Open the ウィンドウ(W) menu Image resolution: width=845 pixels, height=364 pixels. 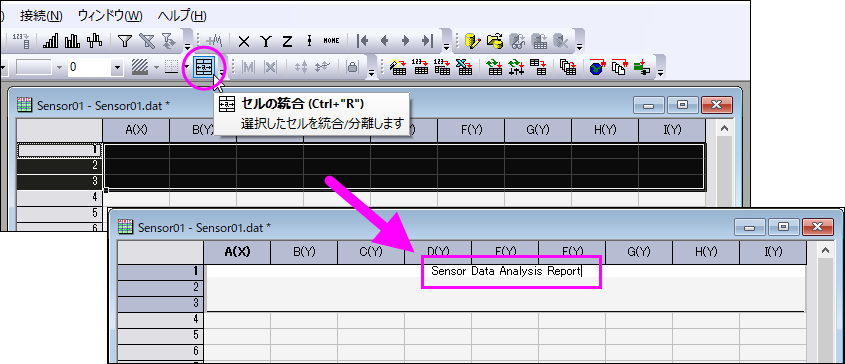(x=110, y=16)
